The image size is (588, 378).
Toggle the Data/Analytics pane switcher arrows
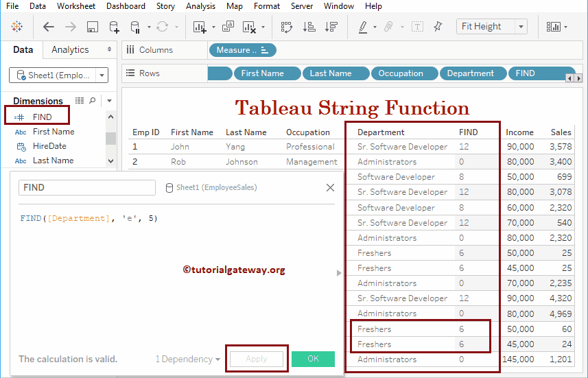[x=109, y=49]
